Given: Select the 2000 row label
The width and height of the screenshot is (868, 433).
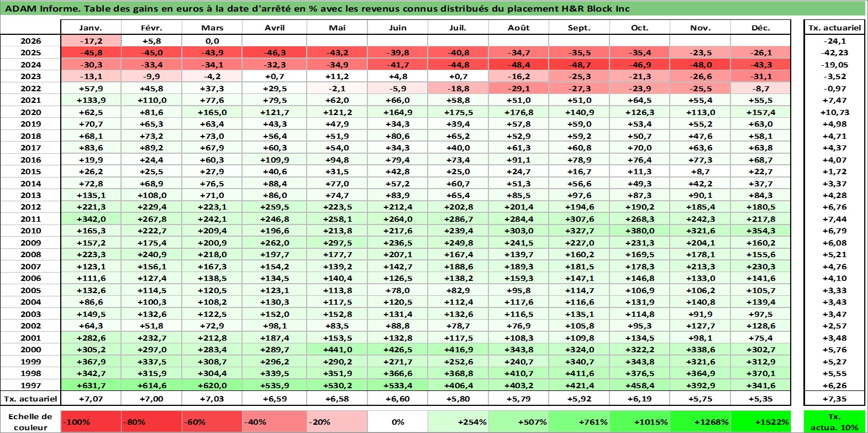Looking at the screenshot, I should (30, 349).
